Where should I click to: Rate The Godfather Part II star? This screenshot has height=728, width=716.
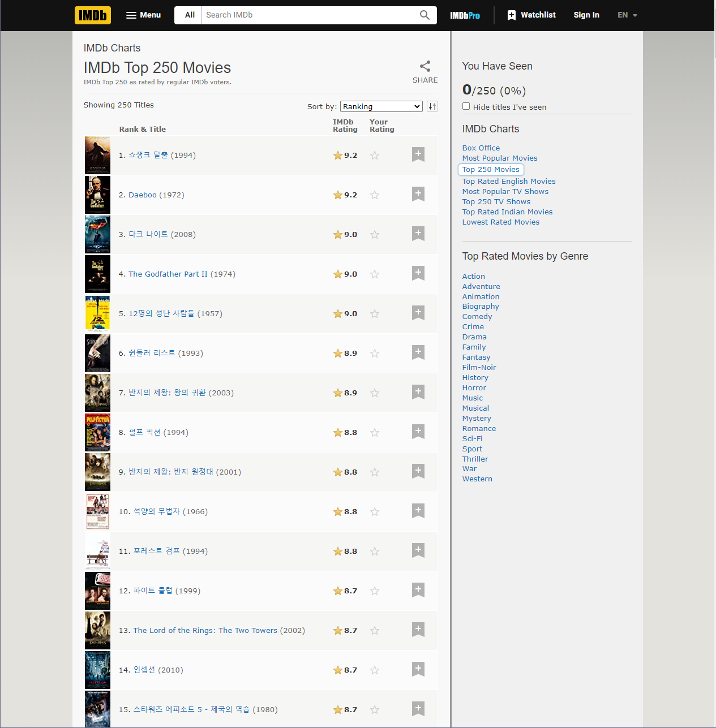click(x=375, y=274)
